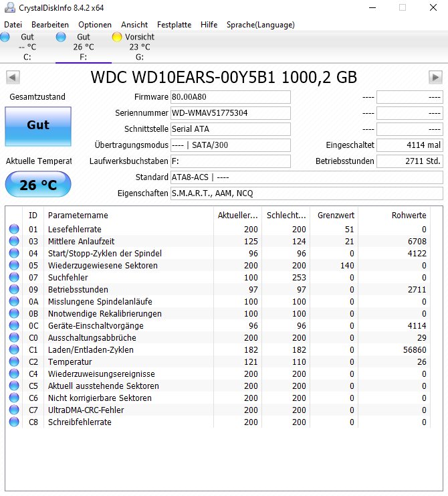
Task: Click raw value 56860 in table
Action: [415, 350]
